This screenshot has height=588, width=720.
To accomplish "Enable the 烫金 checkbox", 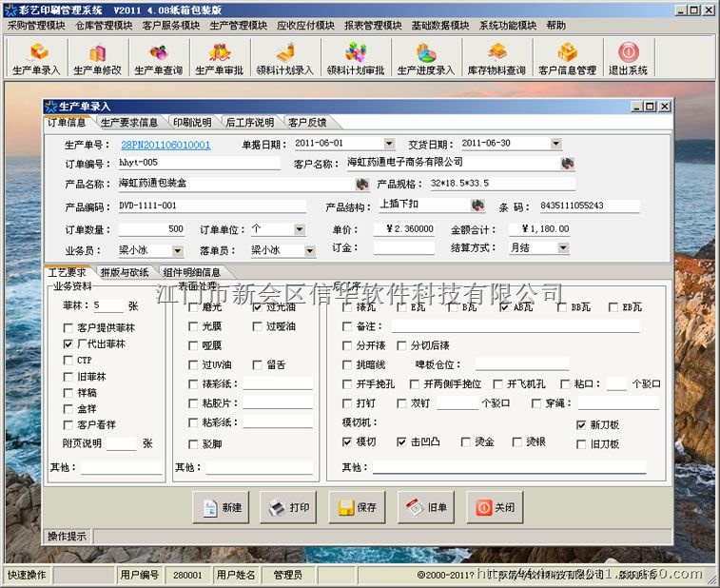I will (x=465, y=442).
